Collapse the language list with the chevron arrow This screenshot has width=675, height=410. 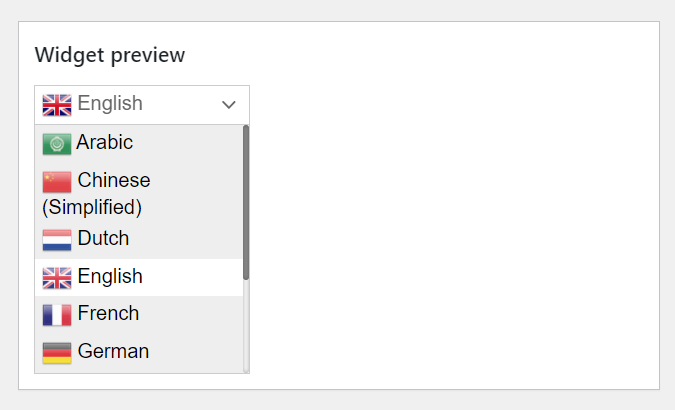[x=229, y=105]
